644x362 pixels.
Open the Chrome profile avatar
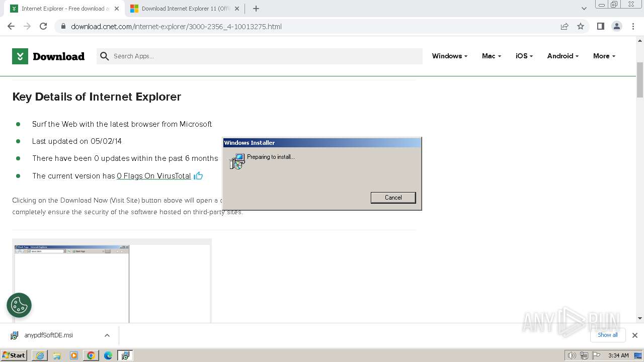click(x=617, y=26)
